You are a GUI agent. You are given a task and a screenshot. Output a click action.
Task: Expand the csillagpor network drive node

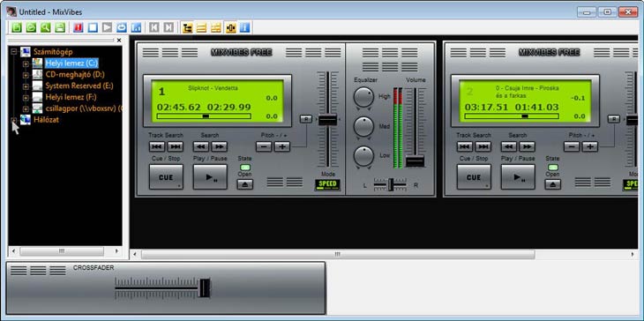coord(26,108)
